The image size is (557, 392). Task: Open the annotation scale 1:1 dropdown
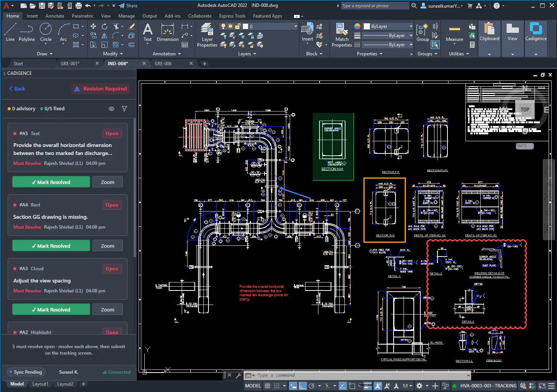click(408, 386)
